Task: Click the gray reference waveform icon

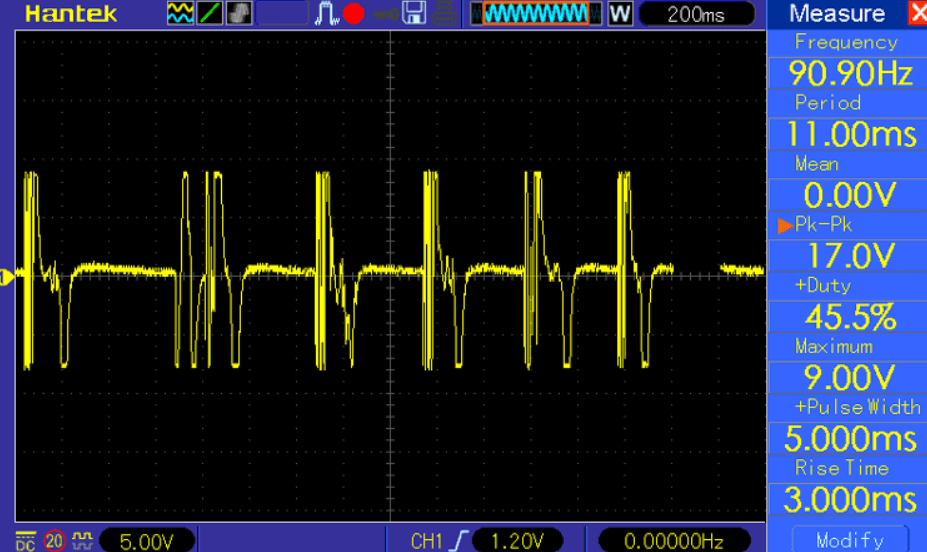Action: pos(239,14)
